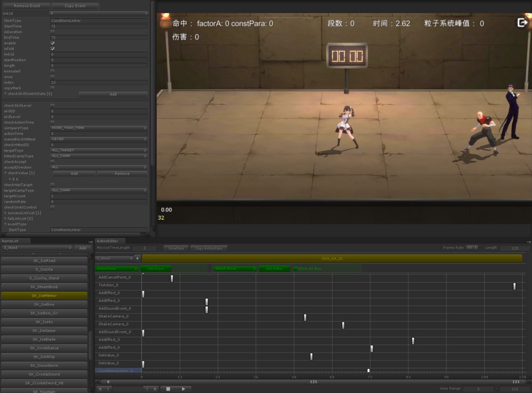Select the timeline marker on ConditionsLinker_0 row
Viewport: 532px width, 393px height.
[368, 370]
